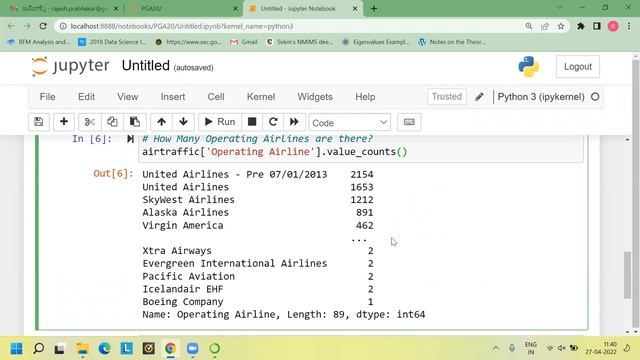Paste cells below icon

(135, 122)
